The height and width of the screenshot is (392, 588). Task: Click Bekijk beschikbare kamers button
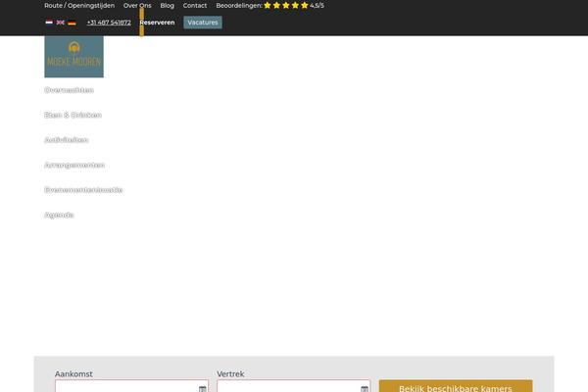456,386
